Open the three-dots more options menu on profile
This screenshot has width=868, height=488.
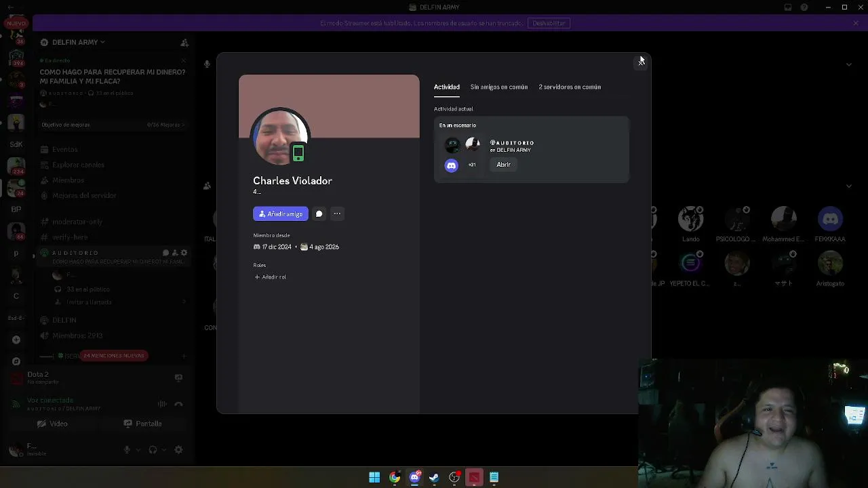point(337,214)
